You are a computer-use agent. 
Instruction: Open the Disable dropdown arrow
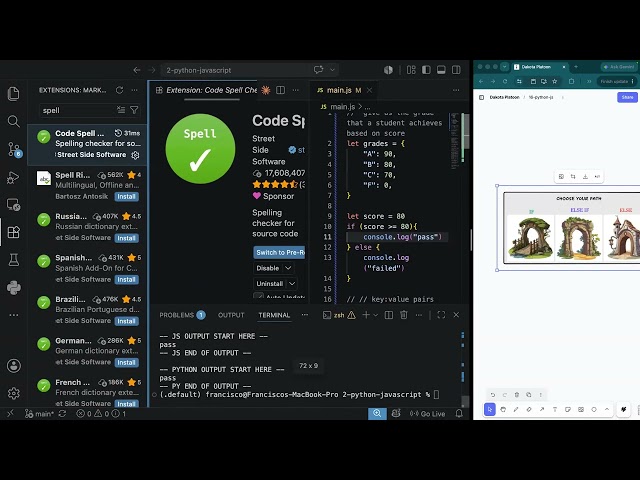coord(288,268)
